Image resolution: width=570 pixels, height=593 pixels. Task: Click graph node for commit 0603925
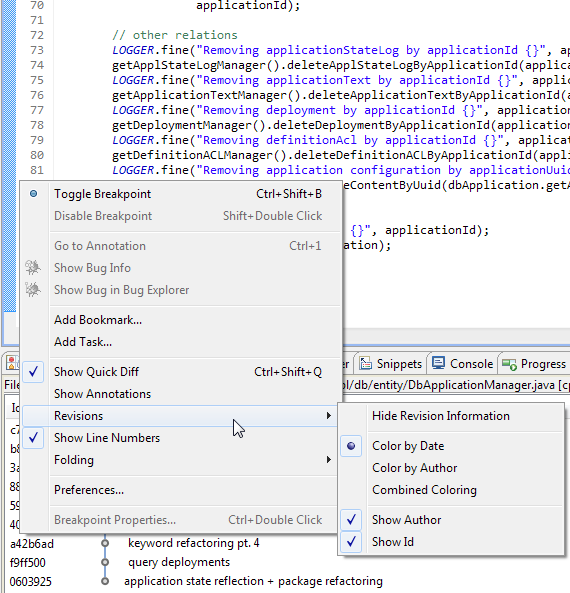pyautogui.click(x=105, y=581)
